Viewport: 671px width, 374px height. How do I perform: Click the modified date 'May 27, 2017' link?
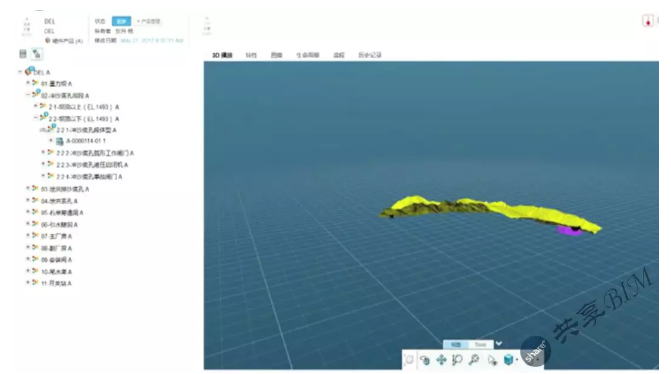pyautogui.click(x=152, y=41)
